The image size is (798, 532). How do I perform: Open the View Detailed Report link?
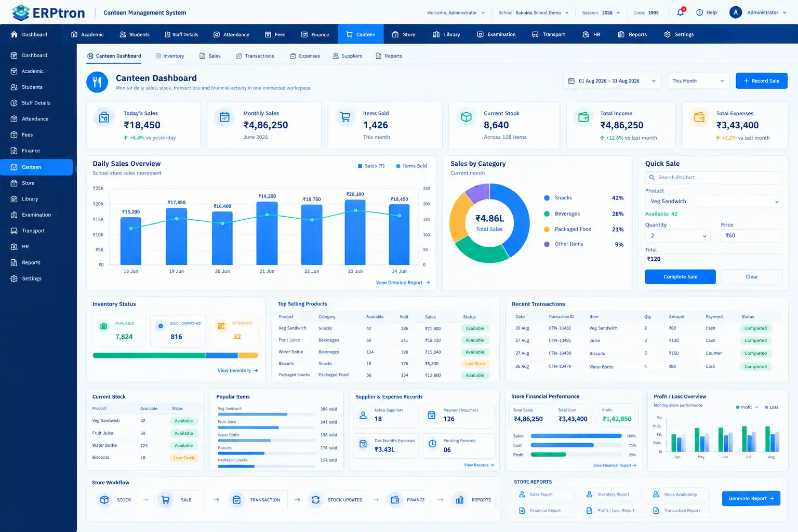403,283
